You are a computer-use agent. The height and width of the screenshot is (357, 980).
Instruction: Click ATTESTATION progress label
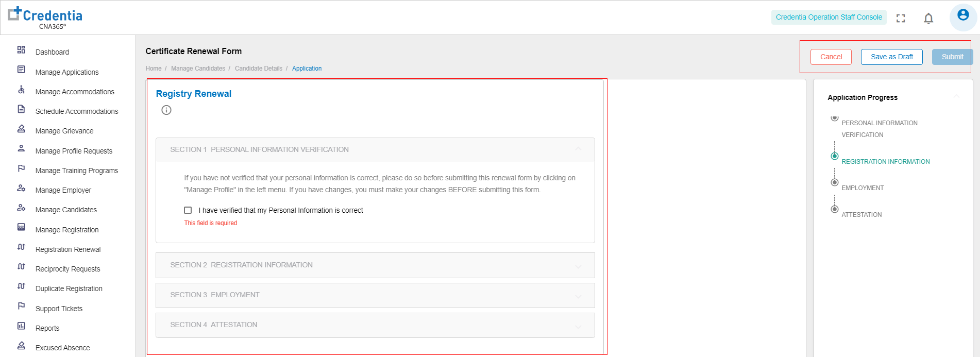pyautogui.click(x=861, y=215)
